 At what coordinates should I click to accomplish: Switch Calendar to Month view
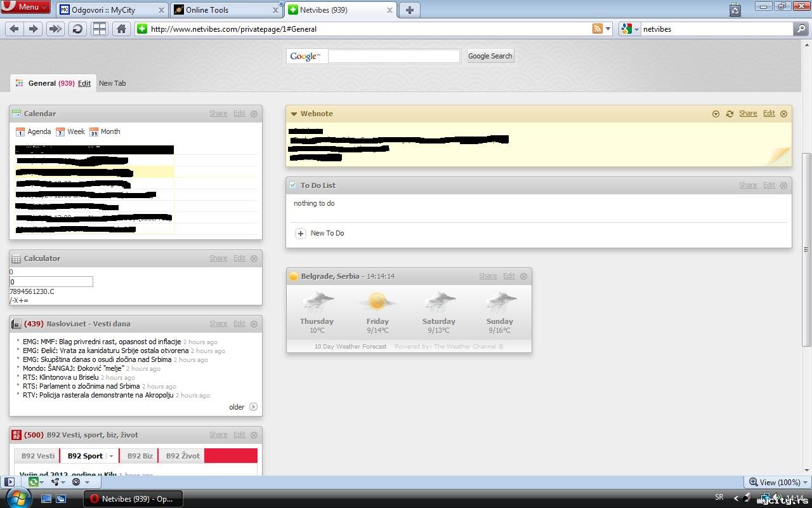[105, 131]
